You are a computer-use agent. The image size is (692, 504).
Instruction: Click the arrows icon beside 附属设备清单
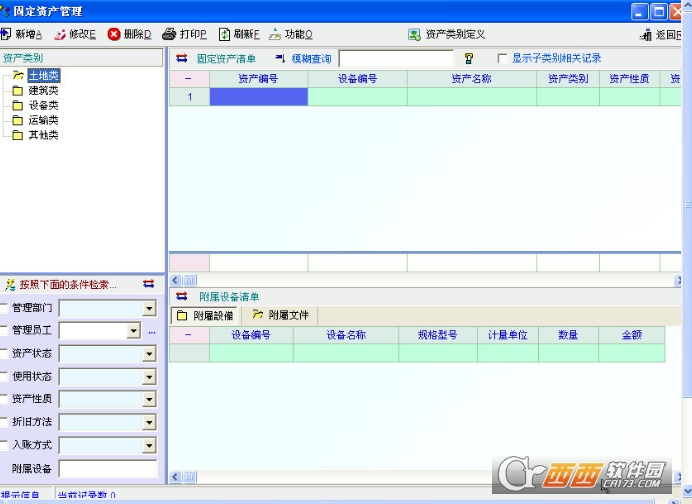click(181, 296)
